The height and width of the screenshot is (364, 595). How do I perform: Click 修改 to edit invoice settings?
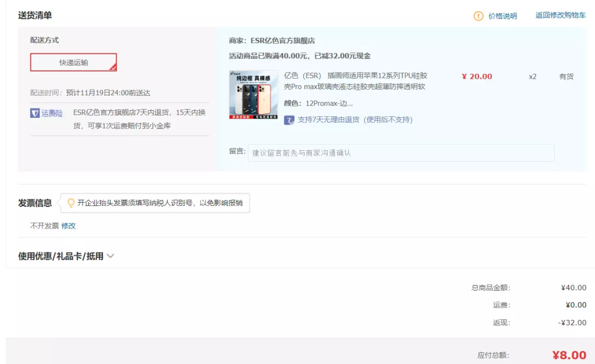tap(69, 226)
